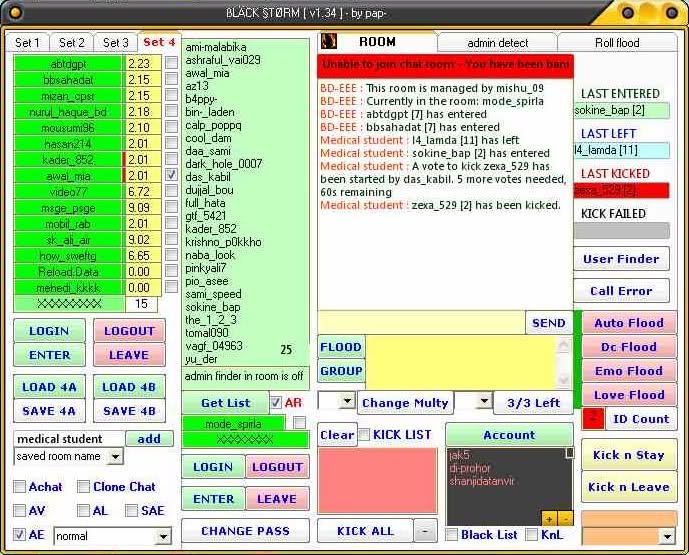Image resolution: width=689 pixels, height=555 pixels.
Task: Enable the AV checkbox
Action: tap(19, 510)
